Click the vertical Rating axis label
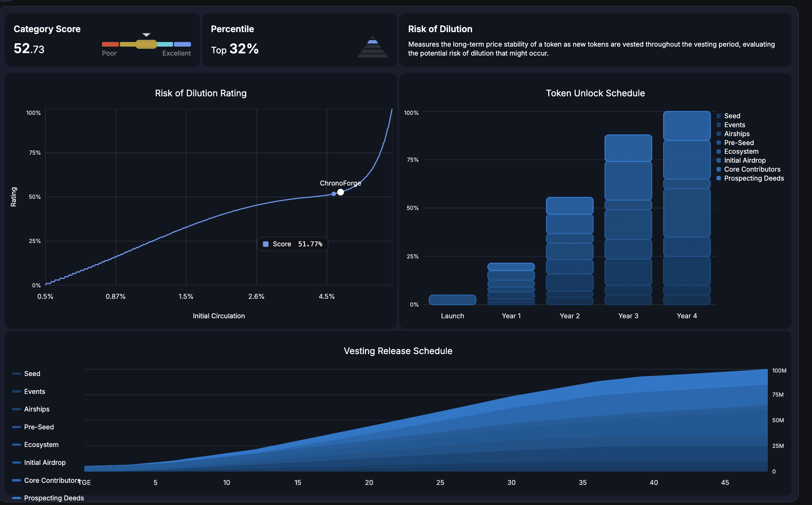The height and width of the screenshot is (505, 812). [14, 197]
